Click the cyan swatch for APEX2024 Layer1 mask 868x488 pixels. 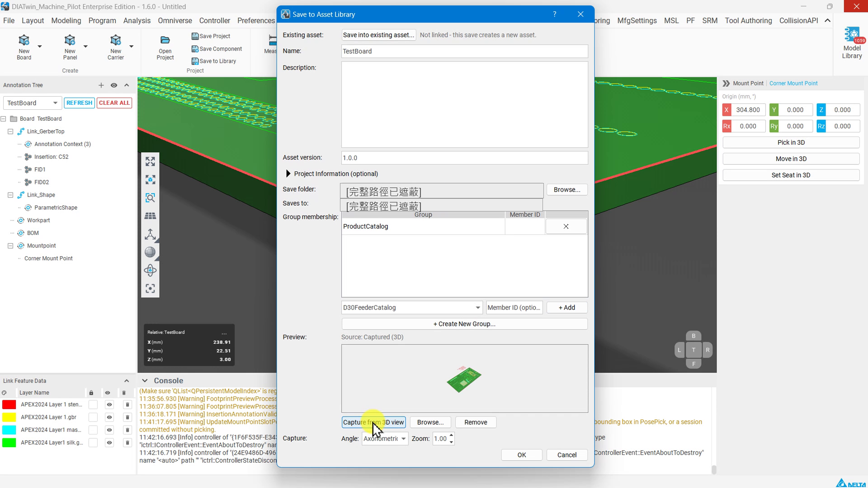point(9,430)
